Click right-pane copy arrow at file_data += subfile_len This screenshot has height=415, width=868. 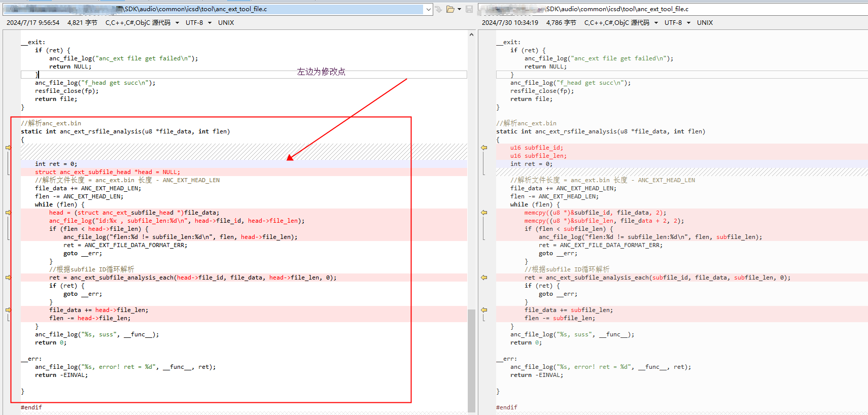484,310
